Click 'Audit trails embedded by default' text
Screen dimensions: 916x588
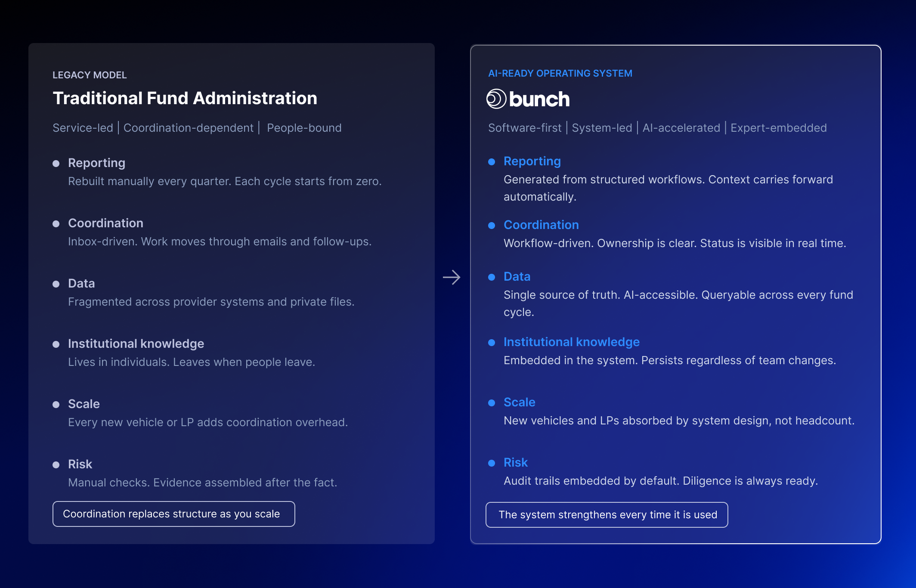click(x=591, y=481)
